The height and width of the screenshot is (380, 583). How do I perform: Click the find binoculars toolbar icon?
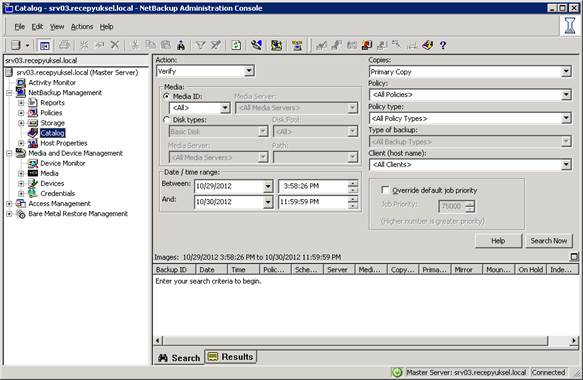point(181,45)
